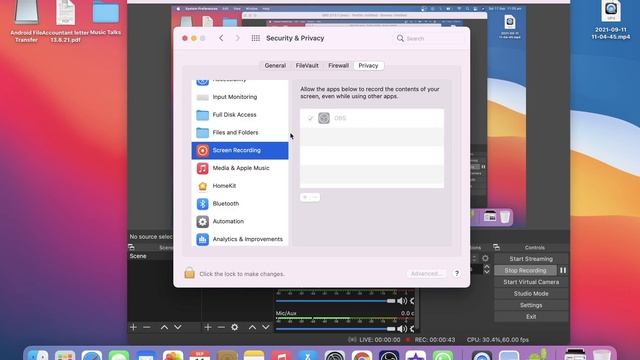Close the Security & Privacy window
Image resolution: width=640 pixels, height=360 pixels.
184,38
